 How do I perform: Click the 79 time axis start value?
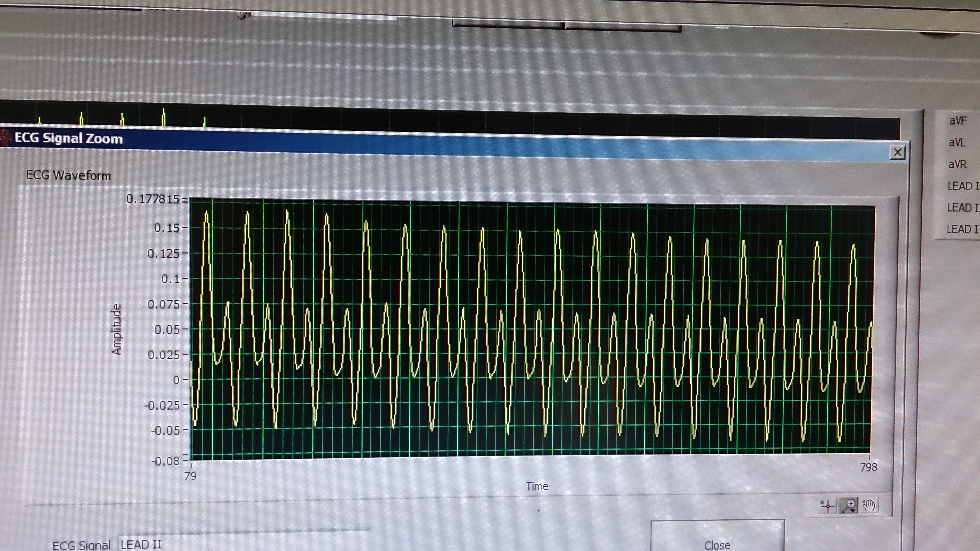[x=190, y=476]
